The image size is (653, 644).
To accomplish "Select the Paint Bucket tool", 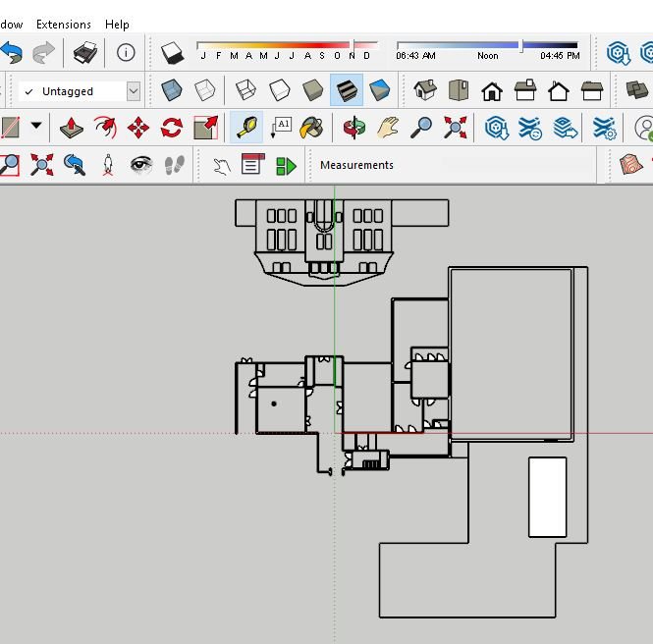I will point(312,128).
